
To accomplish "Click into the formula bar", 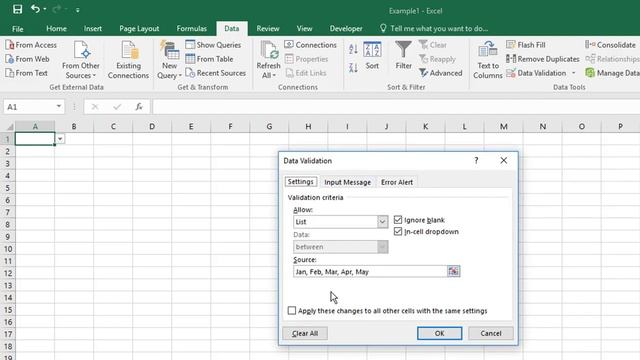I will [396, 107].
